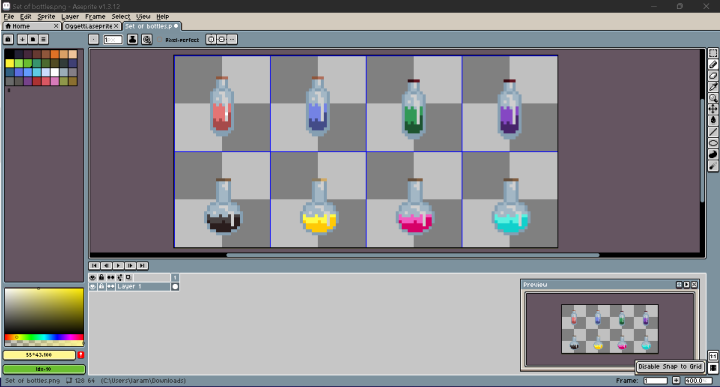This screenshot has height=387, width=720.
Task: Play the animation from timeline controls
Action: pos(118,266)
